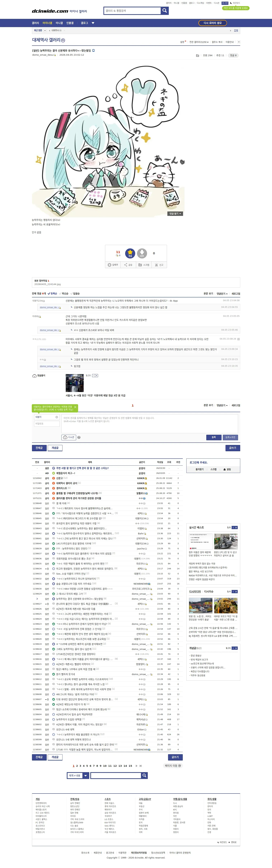Collapse comments with upper 댓글닫기
The height and width of the screenshot is (868, 272).
(x=222, y=293)
